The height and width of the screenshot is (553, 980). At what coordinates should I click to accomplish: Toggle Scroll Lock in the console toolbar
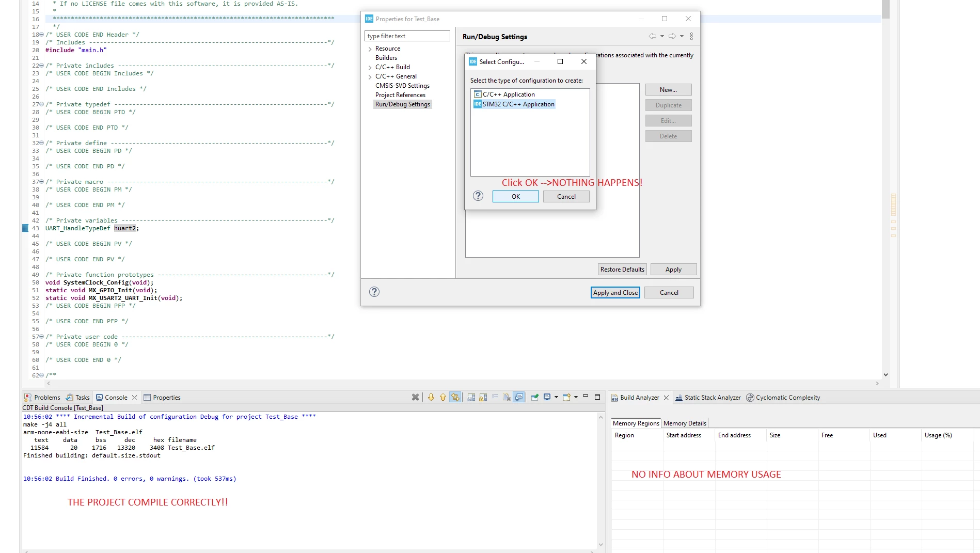coord(483,397)
